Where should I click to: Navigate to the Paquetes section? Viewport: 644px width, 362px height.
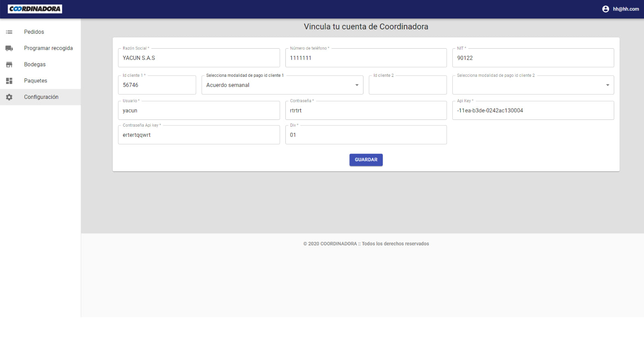(x=35, y=80)
